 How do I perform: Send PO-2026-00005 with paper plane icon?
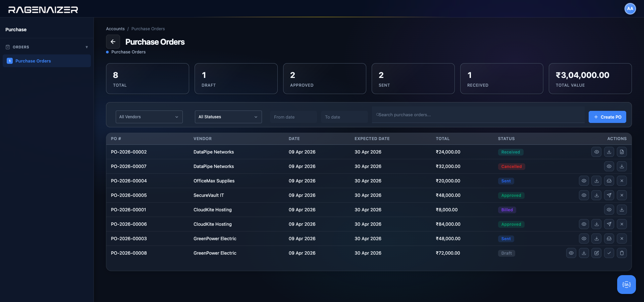pos(609,195)
